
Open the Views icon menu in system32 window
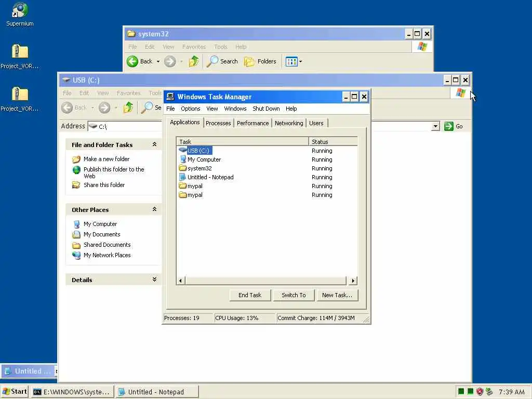click(291, 61)
